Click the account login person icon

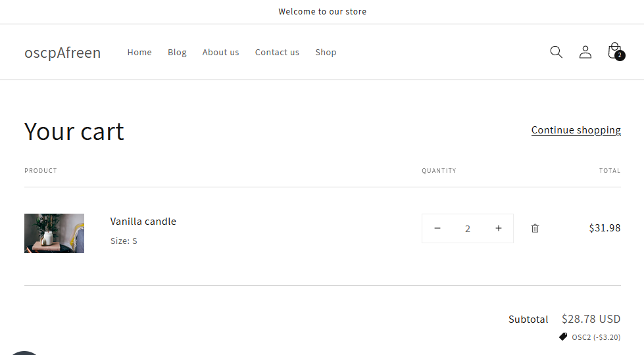[x=585, y=52]
